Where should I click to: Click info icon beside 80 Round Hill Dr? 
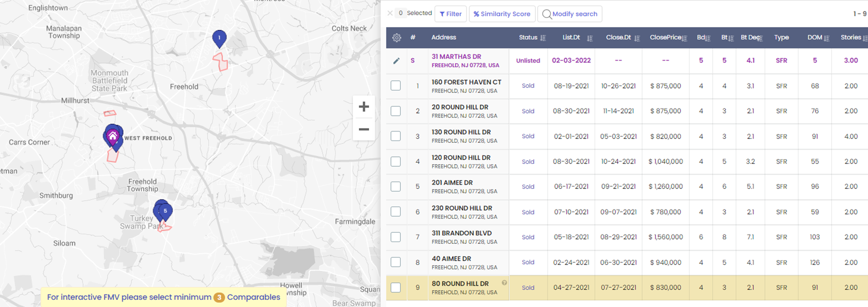pyautogui.click(x=504, y=283)
